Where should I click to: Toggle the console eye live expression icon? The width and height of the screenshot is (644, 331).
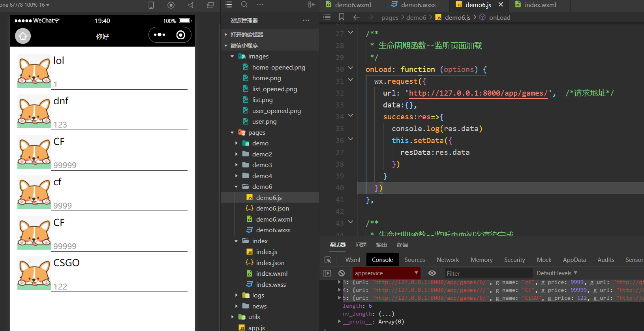point(432,273)
